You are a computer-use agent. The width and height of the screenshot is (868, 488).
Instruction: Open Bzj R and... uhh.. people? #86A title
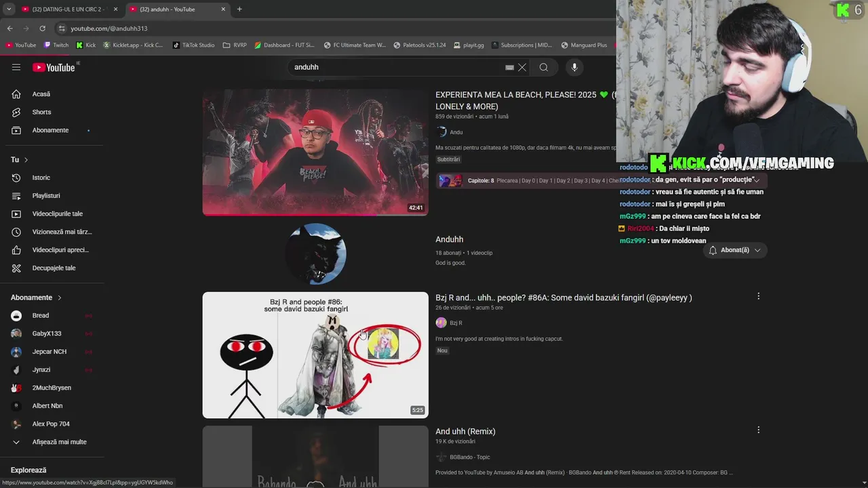click(564, 298)
